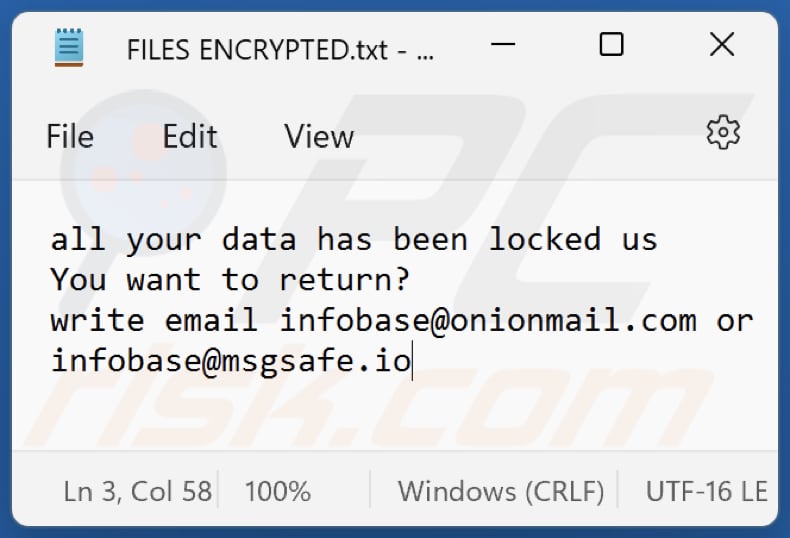Click the word "return?" in second line
The image size is (790, 538).
tap(345, 279)
